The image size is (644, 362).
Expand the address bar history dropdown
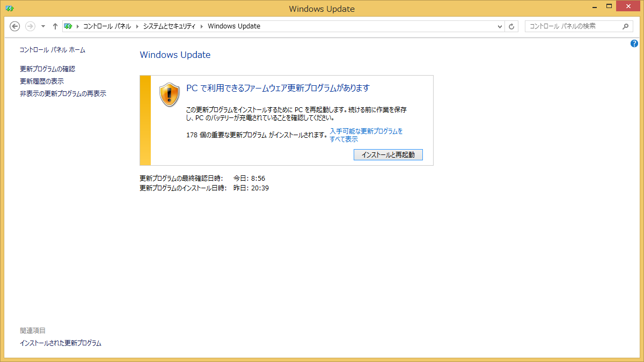[x=500, y=26]
